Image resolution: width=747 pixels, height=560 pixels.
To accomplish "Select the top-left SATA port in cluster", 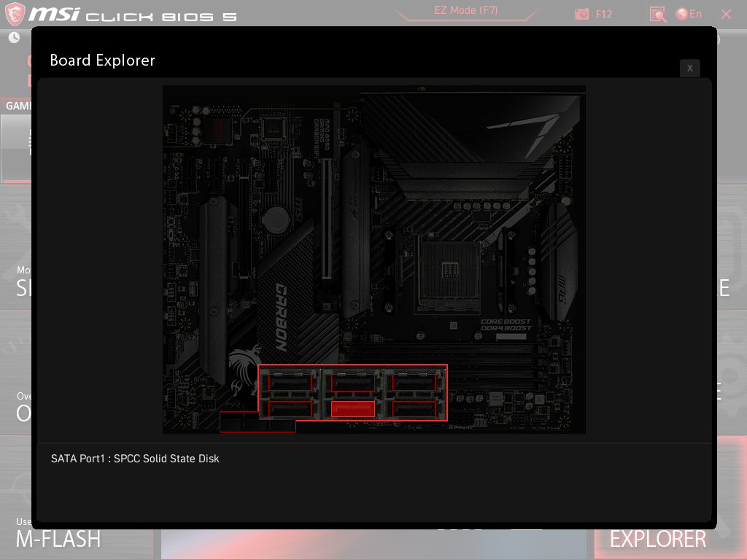I will 290,382.
